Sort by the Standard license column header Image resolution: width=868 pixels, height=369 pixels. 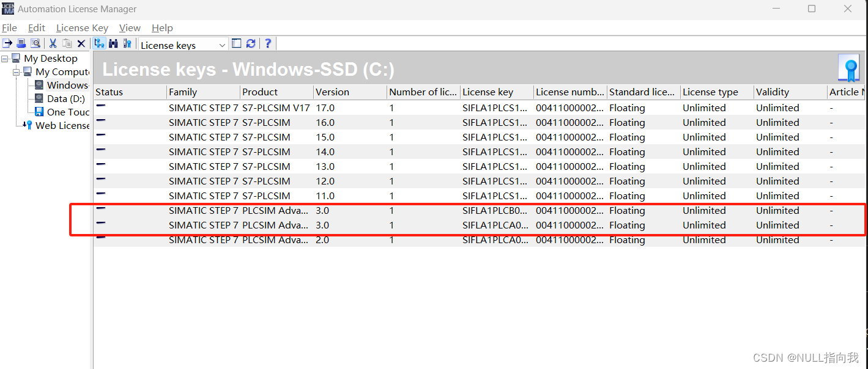click(644, 92)
